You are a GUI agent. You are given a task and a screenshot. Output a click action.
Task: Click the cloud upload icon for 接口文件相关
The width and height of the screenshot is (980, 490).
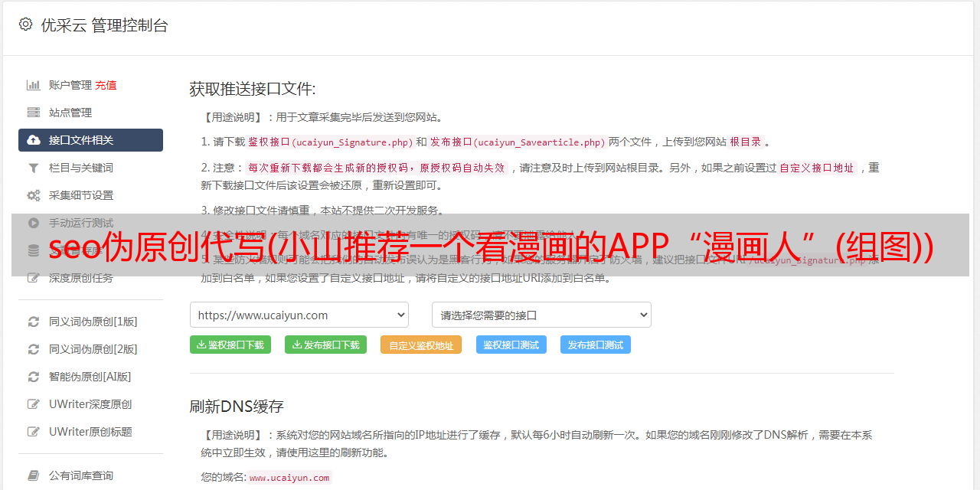coord(34,140)
